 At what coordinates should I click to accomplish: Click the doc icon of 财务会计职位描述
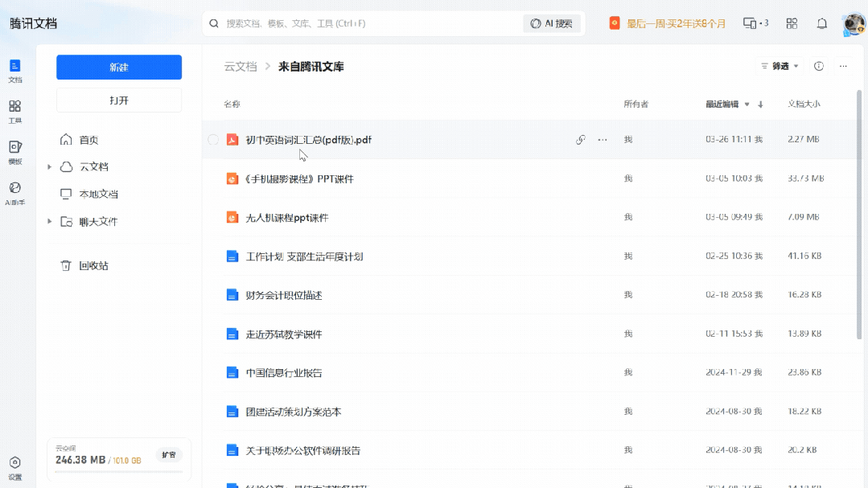(232, 295)
